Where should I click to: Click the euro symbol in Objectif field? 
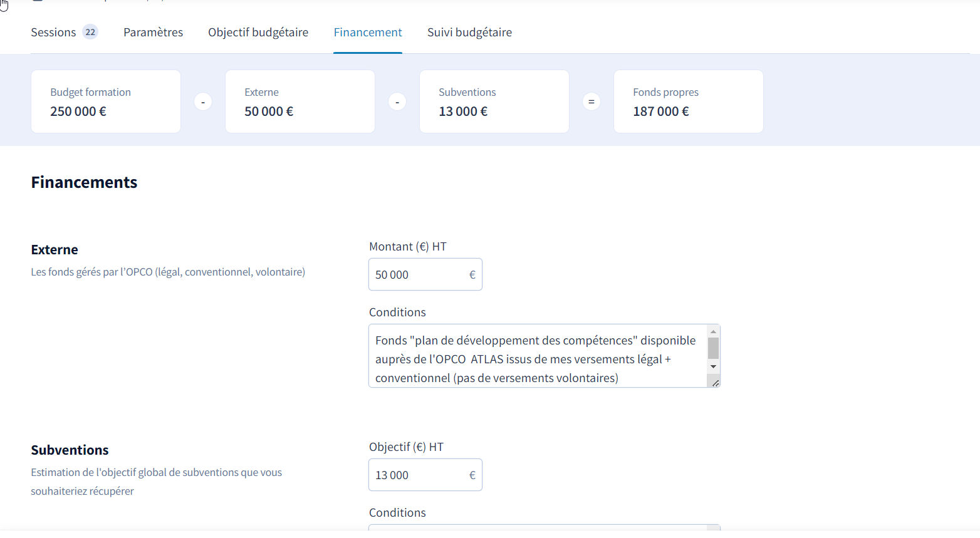click(x=472, y=475)
